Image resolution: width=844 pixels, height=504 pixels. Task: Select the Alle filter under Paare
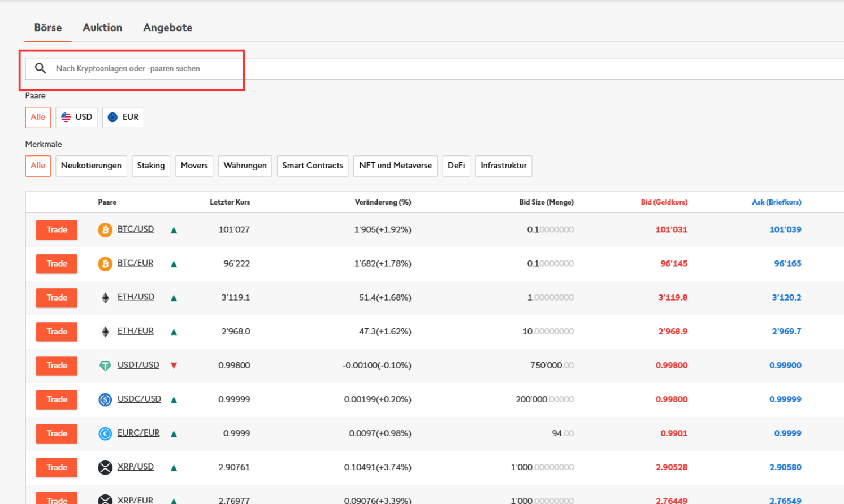pyautogui.click(x=38, y=117)
